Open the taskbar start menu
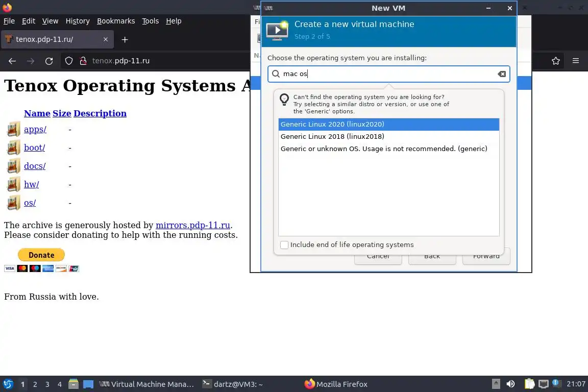Viewport: 588px width, 392px height. pos(8,384)
